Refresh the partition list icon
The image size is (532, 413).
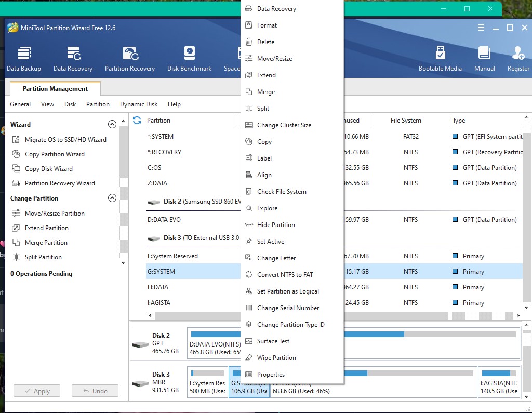click(x=137, y=120)
